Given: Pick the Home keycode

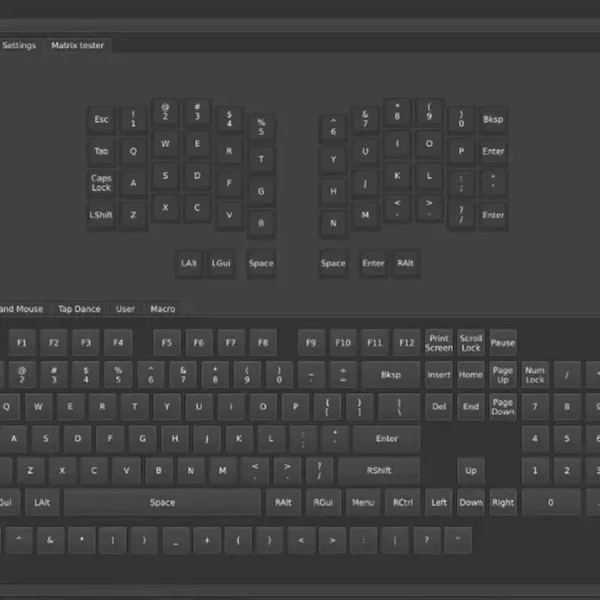Looking at the screenshot, I should [x=471, y=375].
